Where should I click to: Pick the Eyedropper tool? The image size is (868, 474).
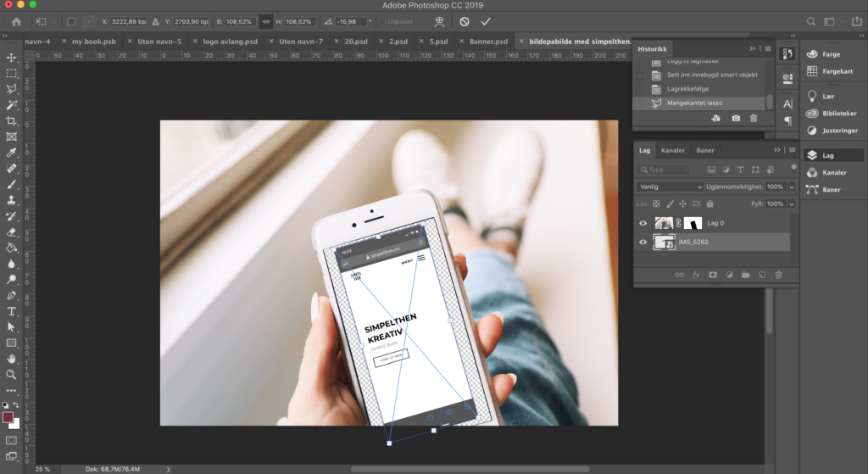[x=12, y=153]
